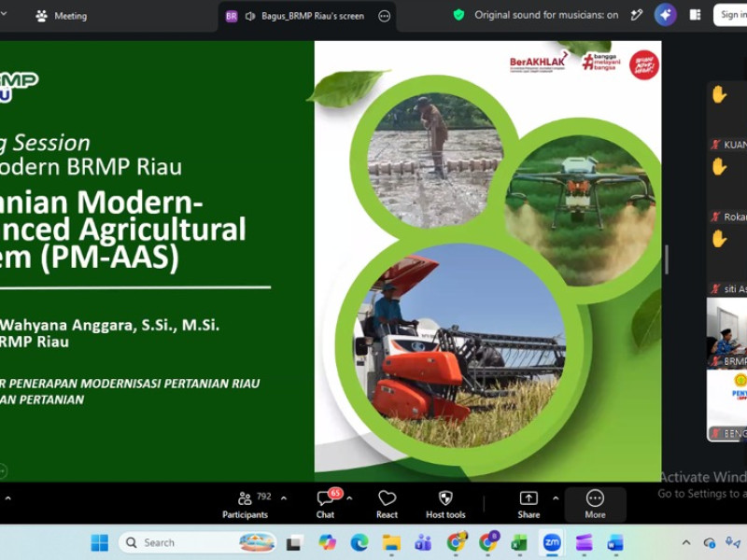
Task: Toggle the layout view icon
Action: pos(695,15)
